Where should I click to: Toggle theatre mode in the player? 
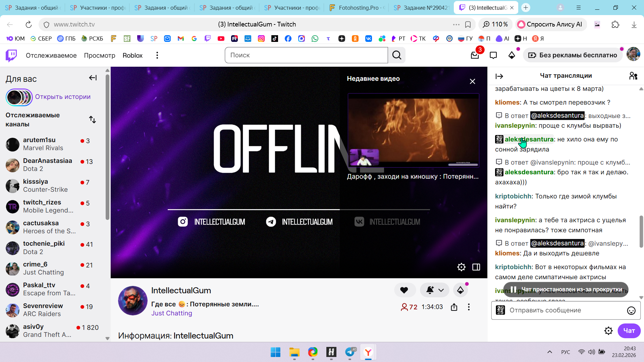[476, 267]
